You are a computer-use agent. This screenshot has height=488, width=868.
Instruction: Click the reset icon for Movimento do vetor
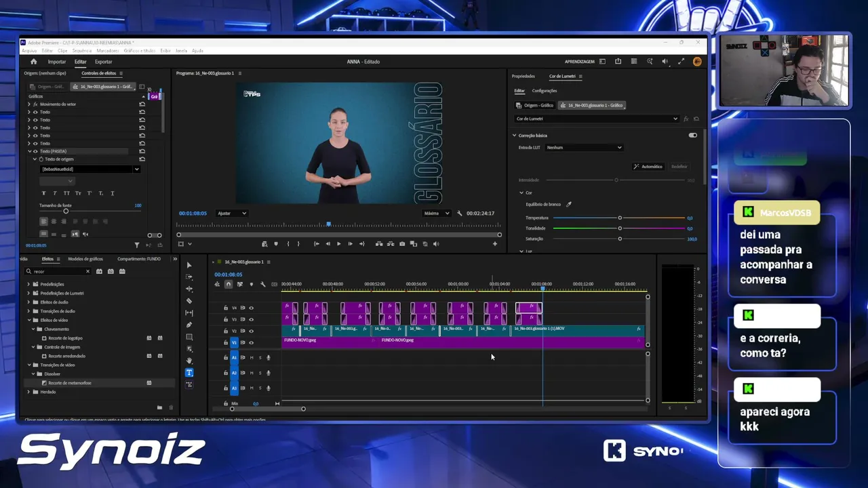coord(142,104)
